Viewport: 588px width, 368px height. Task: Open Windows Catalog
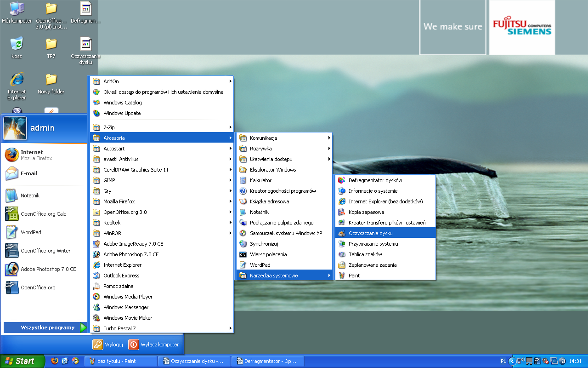coord(162,103)
